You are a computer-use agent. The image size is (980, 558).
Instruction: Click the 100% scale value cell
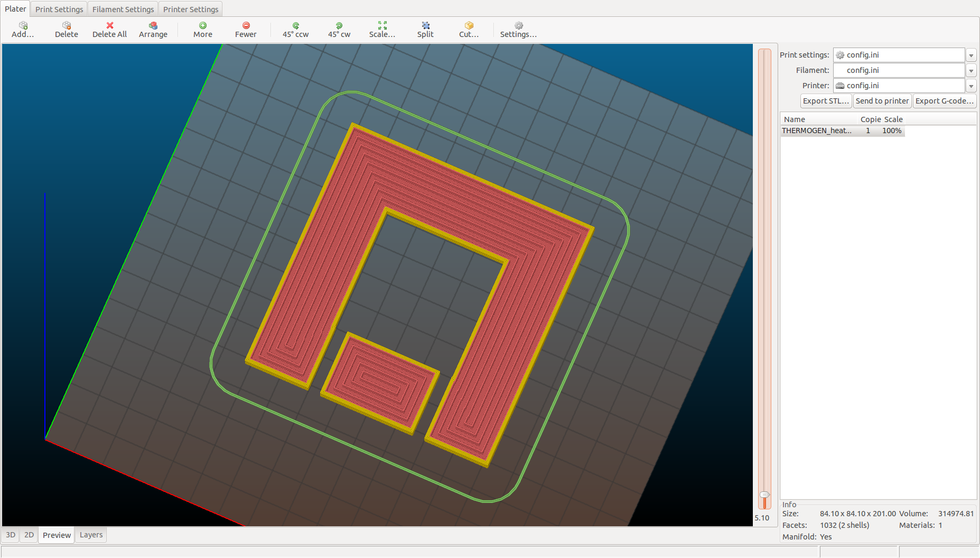[892, 131]
